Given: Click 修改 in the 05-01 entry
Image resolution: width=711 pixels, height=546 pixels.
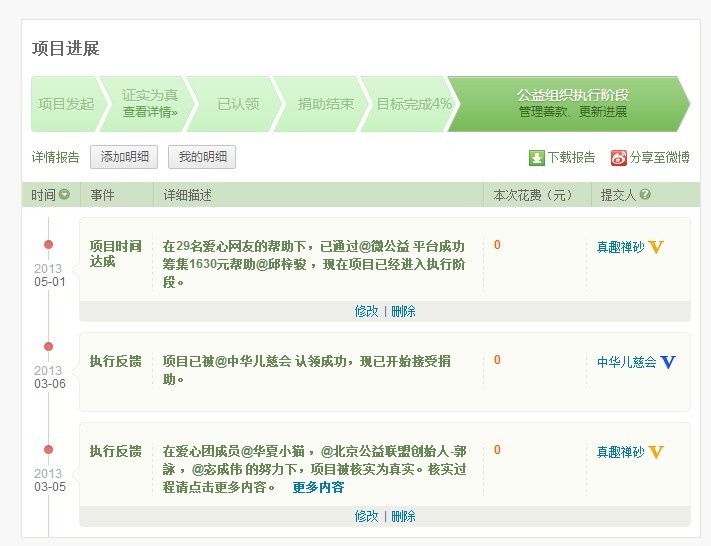Looking at the screenshot, I should (366, 311).
